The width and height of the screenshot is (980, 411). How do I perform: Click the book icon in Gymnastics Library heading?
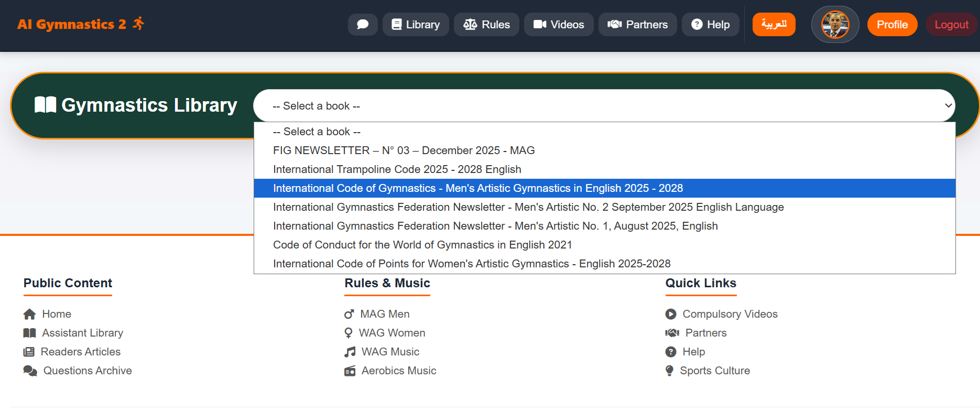45,105
